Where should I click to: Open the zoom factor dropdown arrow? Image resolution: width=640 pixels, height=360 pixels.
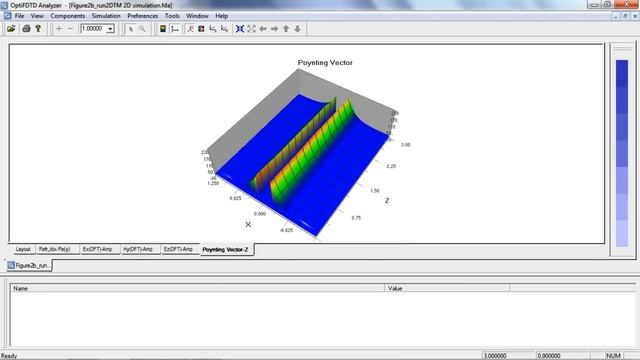(110, 29)
